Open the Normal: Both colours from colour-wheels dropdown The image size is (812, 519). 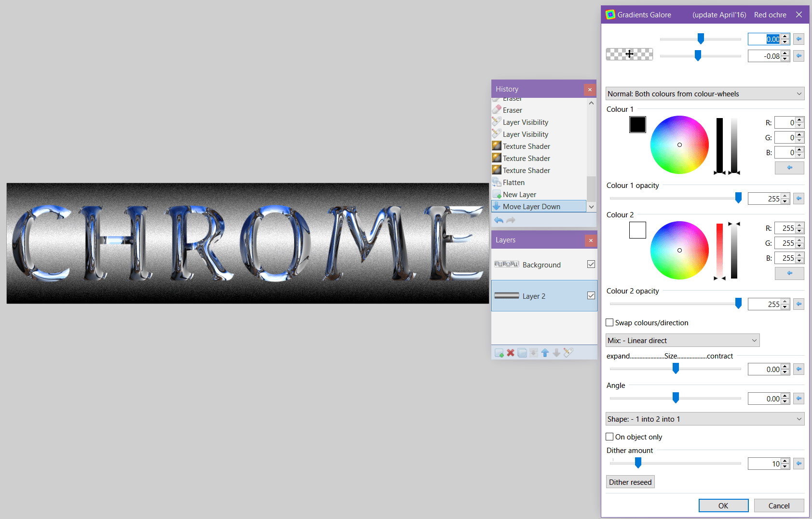click(704, 93)
